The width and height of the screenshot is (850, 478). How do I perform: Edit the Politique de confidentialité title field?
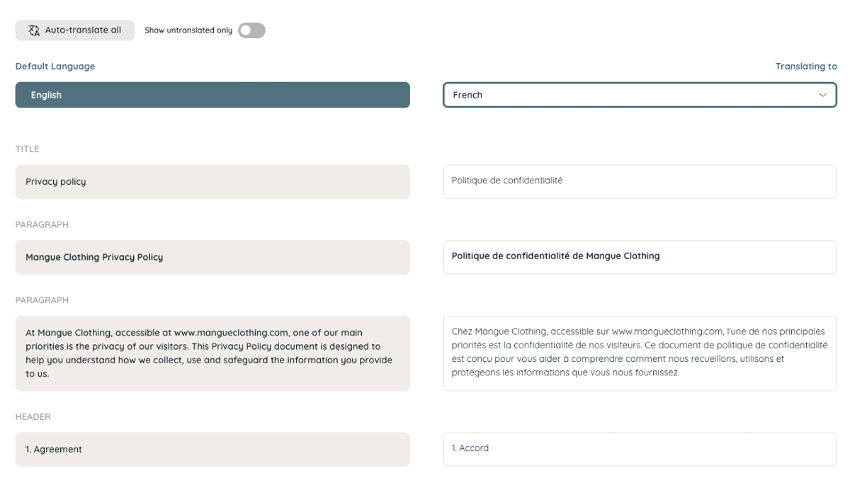tap(640, 182)
